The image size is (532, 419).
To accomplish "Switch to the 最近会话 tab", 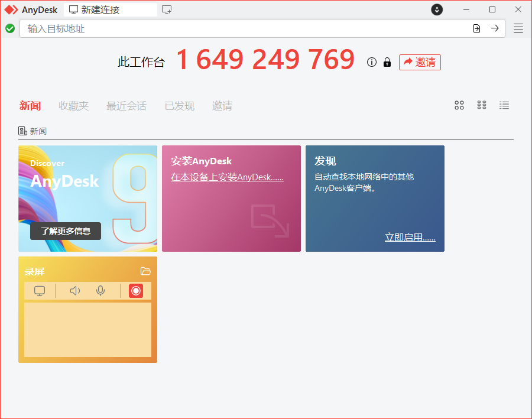I will tap(126, 106).
